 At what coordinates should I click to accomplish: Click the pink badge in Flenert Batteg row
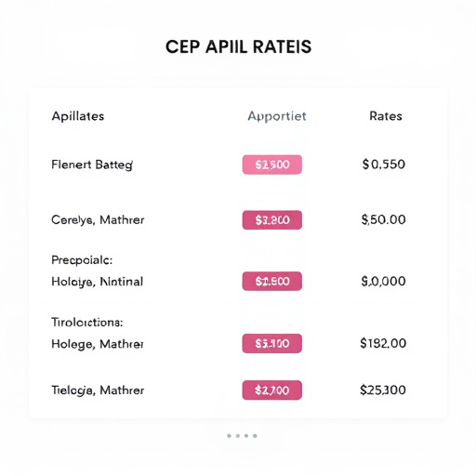pyautogui.click(x=272, y=165)
